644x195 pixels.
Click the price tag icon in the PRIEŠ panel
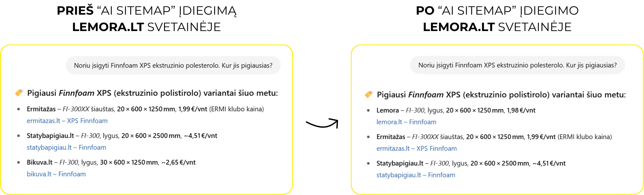pyautogui.click(x=19, y=93)
